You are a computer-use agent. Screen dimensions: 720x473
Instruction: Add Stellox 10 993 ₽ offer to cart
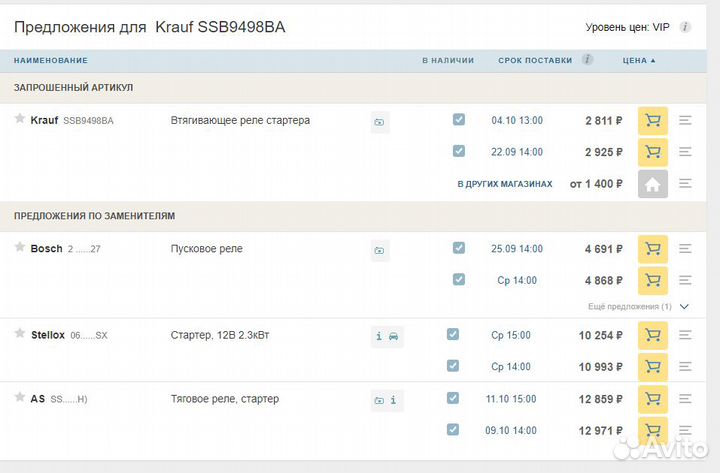click(x=652, y=366)
